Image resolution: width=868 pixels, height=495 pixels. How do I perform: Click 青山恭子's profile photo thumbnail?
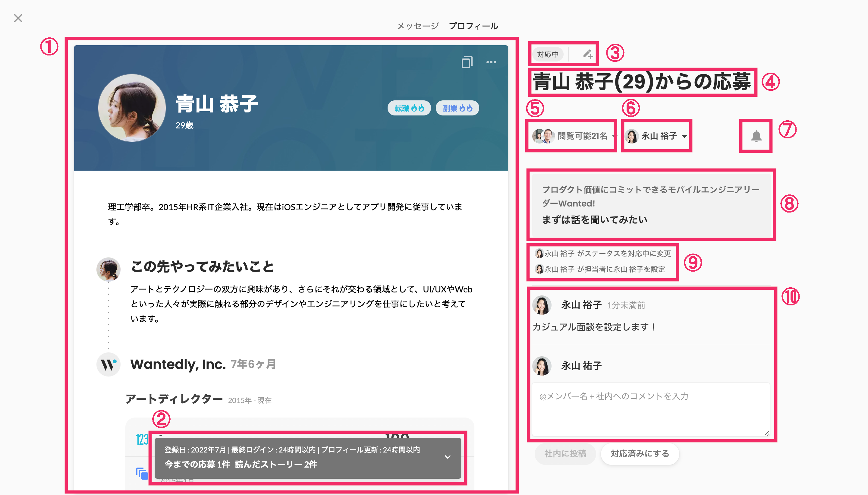133,108
